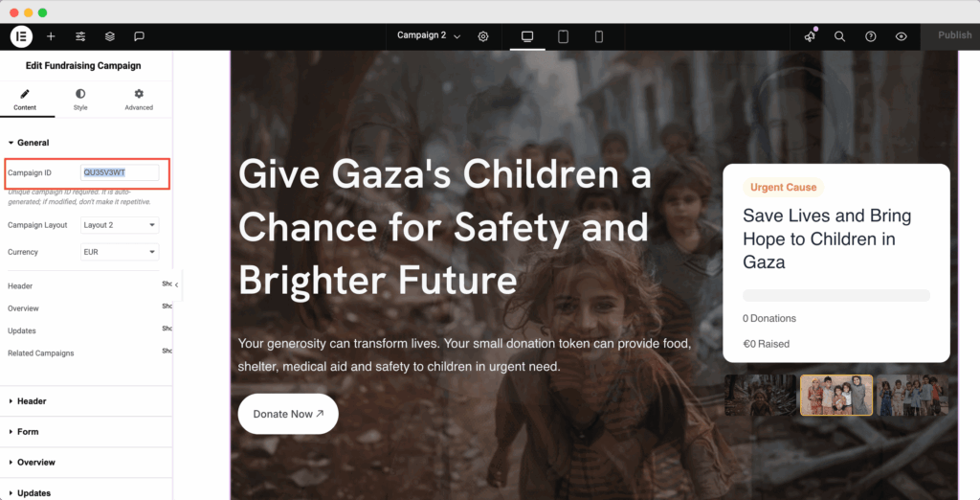
Task: Open the structure layers icon
Action: [x=110, y=36]
